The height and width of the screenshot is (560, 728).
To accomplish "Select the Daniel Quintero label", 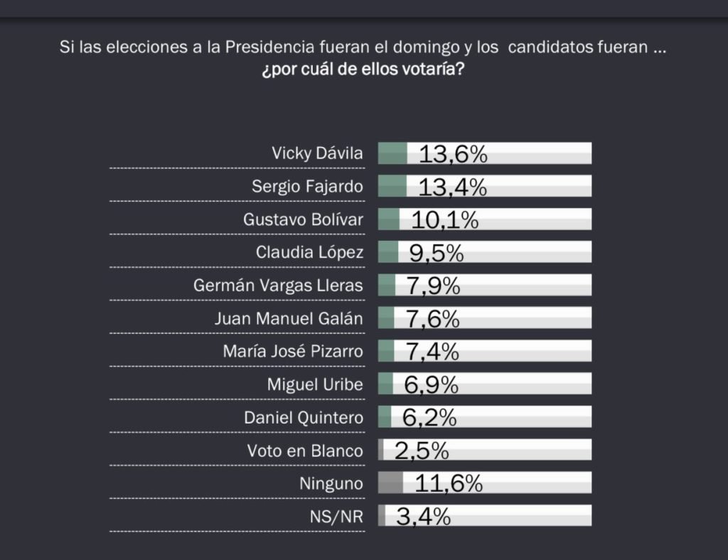I will [304, 418].
